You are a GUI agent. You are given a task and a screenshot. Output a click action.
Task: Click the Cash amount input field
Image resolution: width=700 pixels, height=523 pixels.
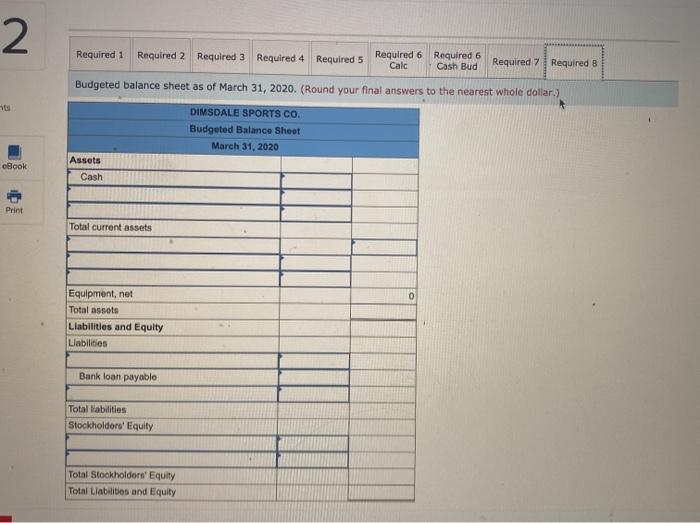tap(317, 181)
